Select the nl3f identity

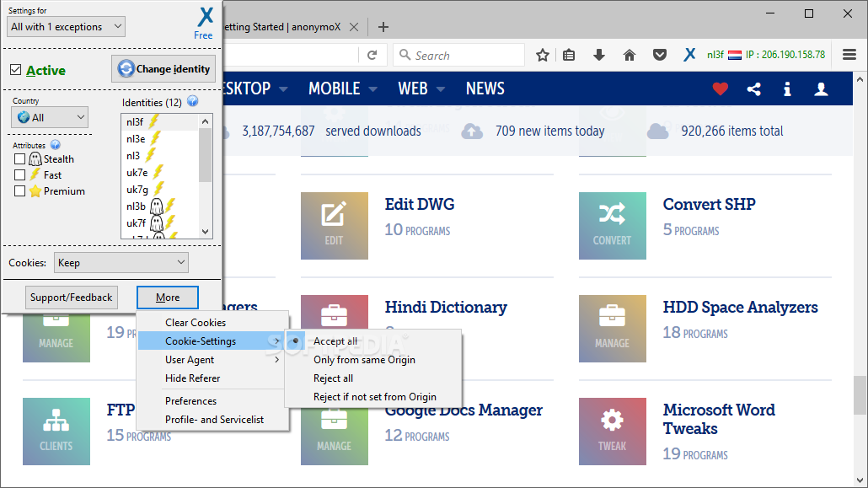[x=159, y=122]
